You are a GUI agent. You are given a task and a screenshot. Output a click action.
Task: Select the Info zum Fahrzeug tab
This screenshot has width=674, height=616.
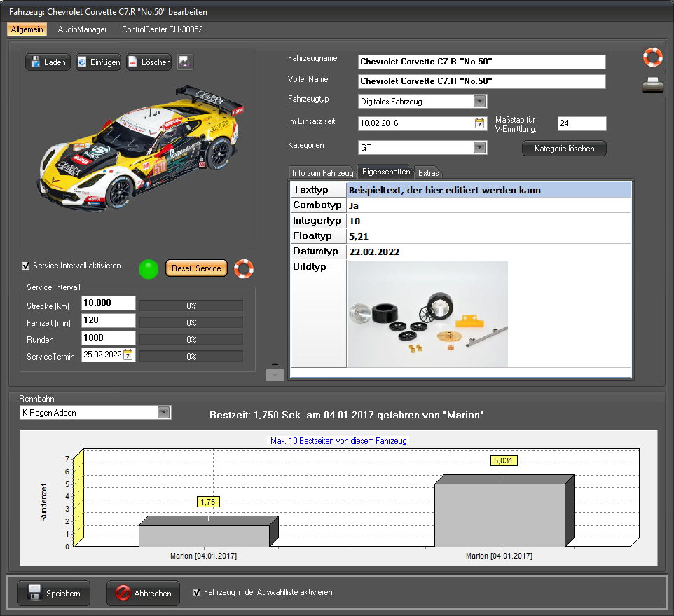pos(322,172)
